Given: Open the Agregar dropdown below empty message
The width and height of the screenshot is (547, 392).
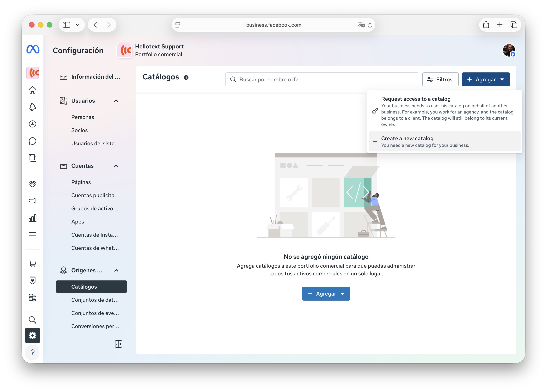Looking at the screenshot, I should pos(326,294).
